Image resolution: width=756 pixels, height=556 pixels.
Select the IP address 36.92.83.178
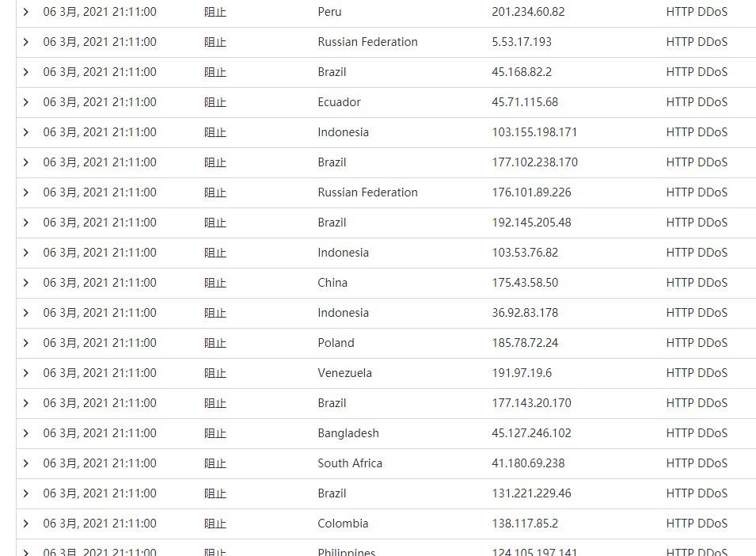click(525, 313)
